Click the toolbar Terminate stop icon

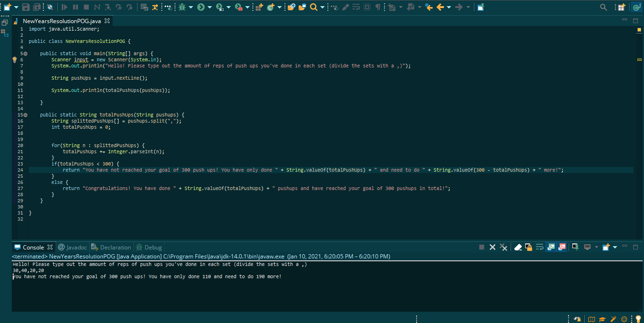(86, 7)
